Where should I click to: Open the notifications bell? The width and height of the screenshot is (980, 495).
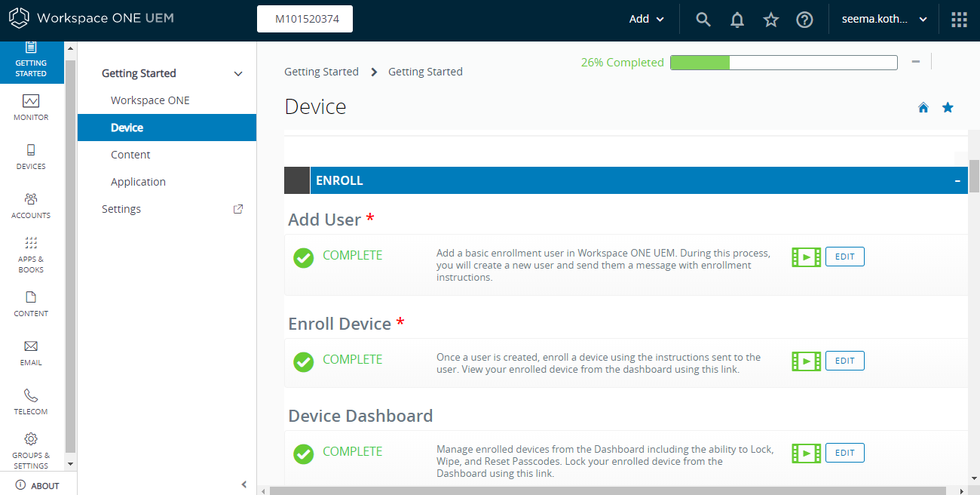[737, 20]
